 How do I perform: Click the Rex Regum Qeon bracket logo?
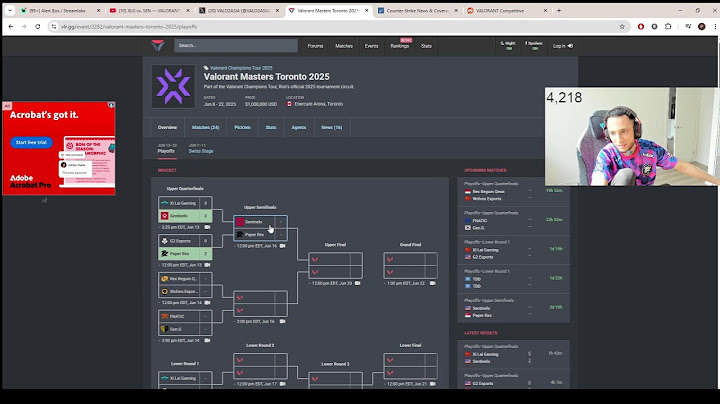164,279
